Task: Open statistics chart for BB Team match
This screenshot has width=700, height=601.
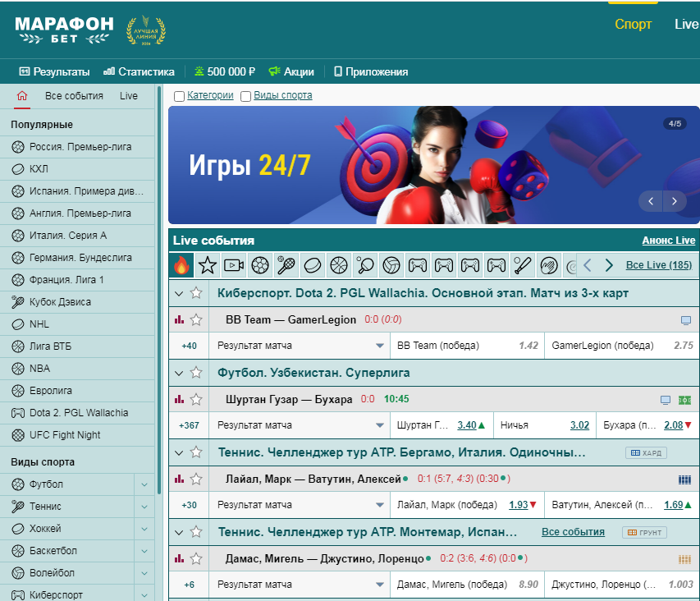Action: [179, 319]
